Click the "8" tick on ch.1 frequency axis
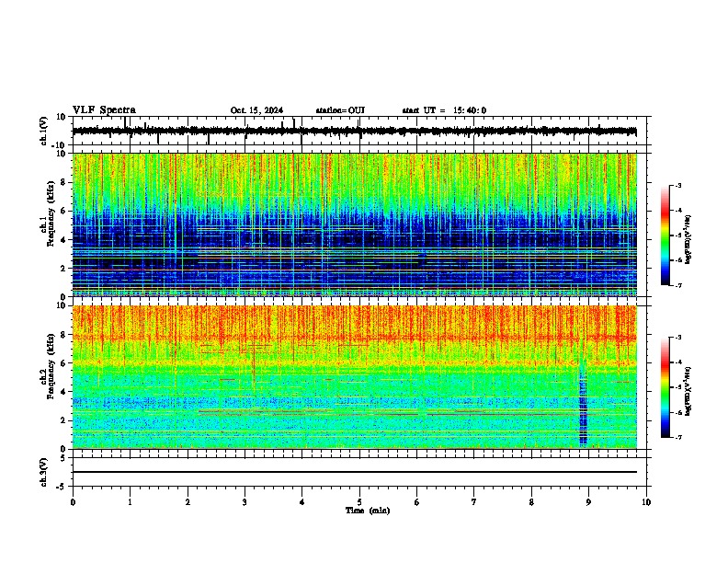728x563 pixels. coord(65,182)
